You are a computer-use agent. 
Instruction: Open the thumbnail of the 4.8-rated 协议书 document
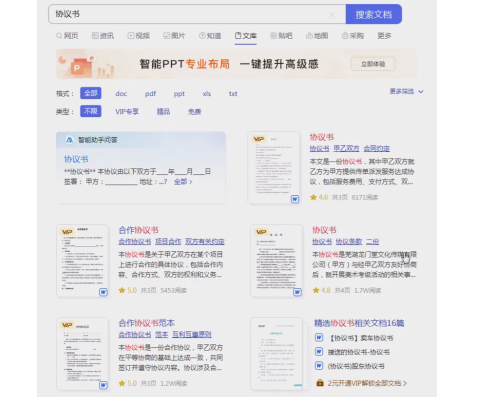[277, 261]
